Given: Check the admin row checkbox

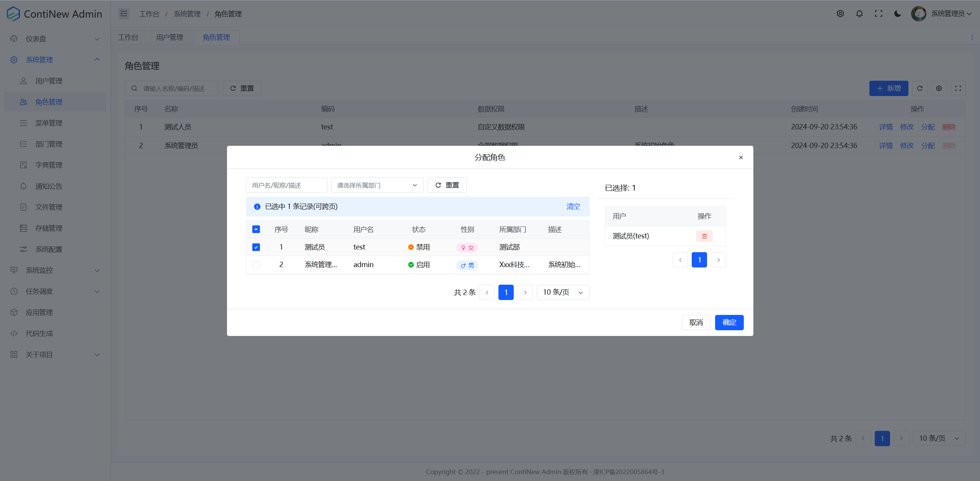Looking at the screenshot, I should [256, 265].
